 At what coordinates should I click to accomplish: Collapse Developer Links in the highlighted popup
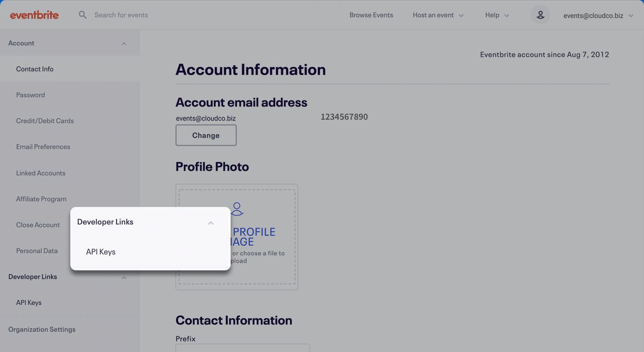[x=211, y=223]
